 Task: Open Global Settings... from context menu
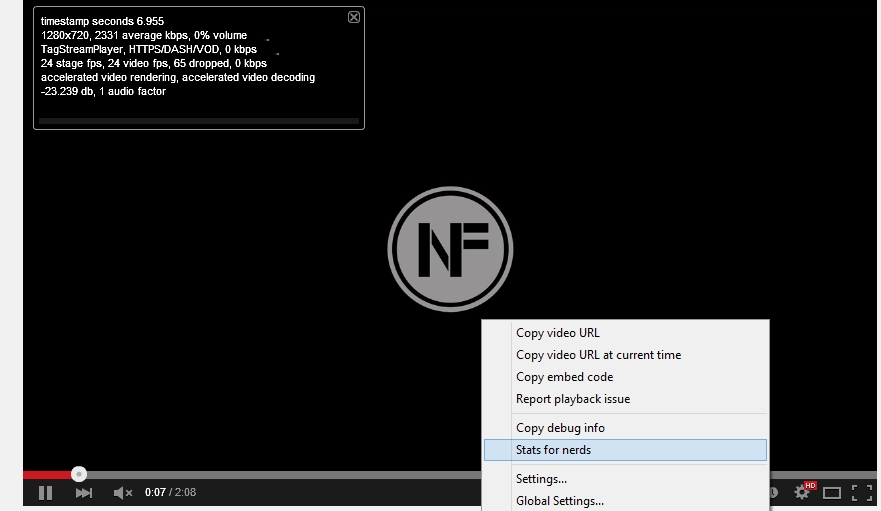coord(625,501)
